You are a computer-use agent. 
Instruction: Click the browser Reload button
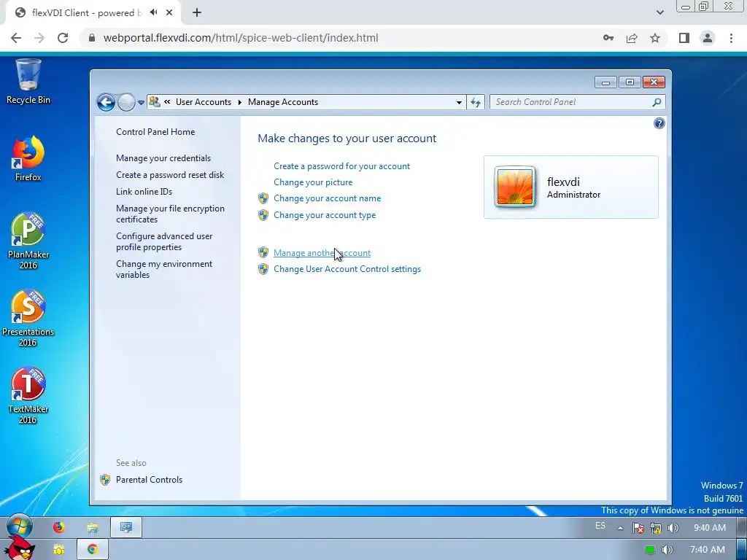[63, 38]
